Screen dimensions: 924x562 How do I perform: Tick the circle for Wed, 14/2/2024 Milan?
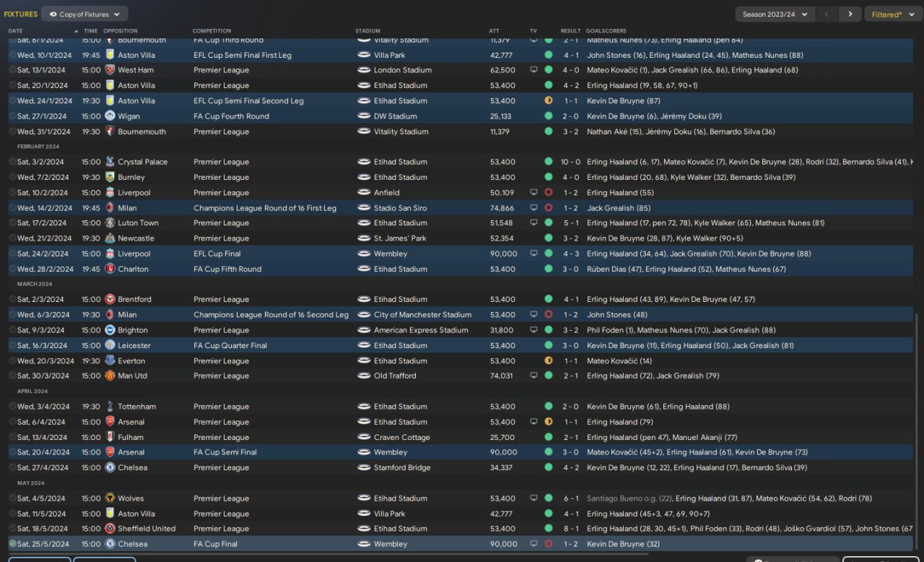(12, 208)
